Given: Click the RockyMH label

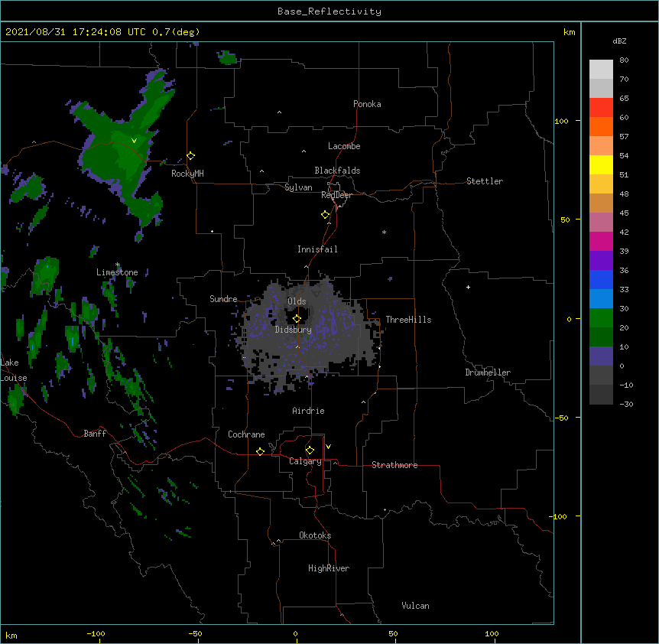Looking at the screenshot, I should (x=187, y=174).
